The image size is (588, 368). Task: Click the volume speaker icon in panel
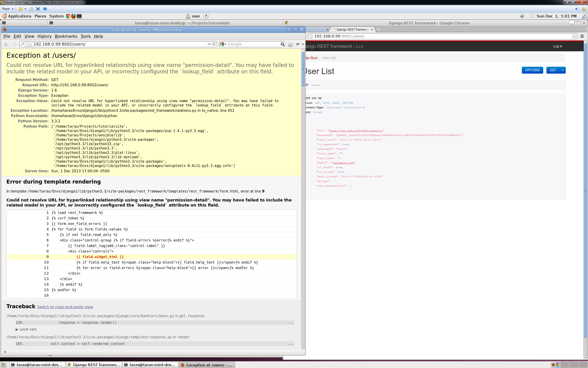(x=522, y=16)
